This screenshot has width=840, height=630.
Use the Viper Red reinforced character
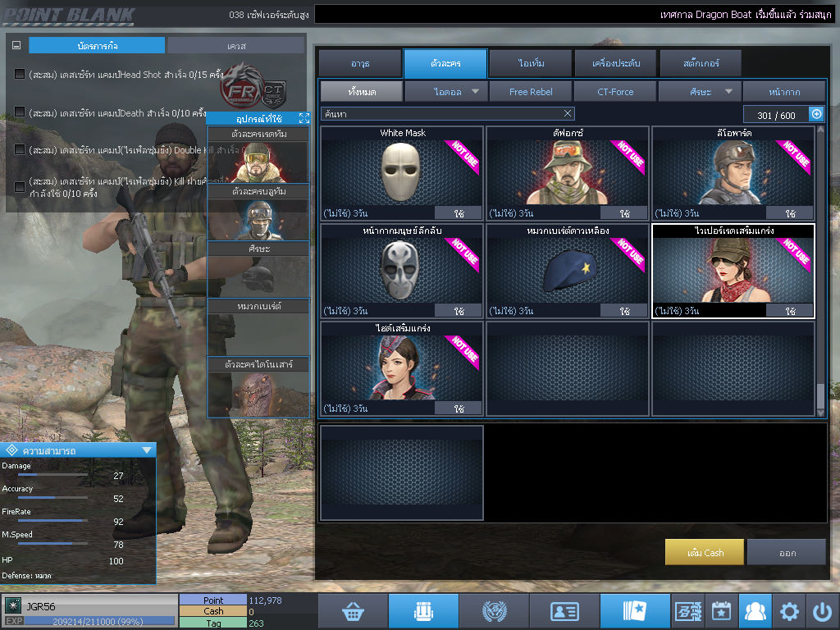point(789,311)
